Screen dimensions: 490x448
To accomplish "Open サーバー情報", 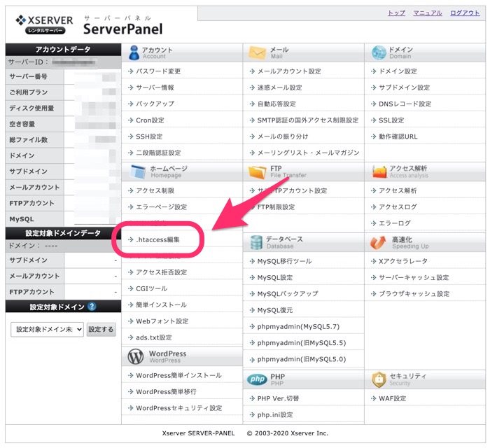I will pyautogui.click(x=155, y=87).
